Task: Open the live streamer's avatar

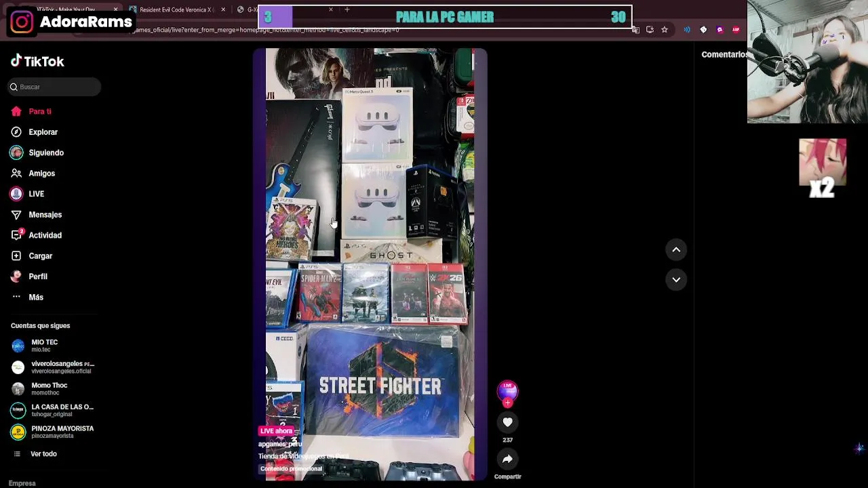Action: (x=507, y=391)
